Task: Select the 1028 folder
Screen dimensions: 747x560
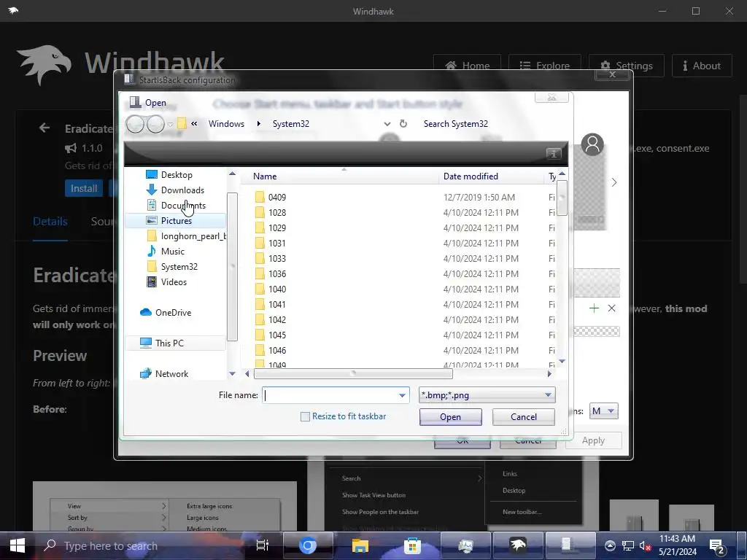Action: coord(276,212)
